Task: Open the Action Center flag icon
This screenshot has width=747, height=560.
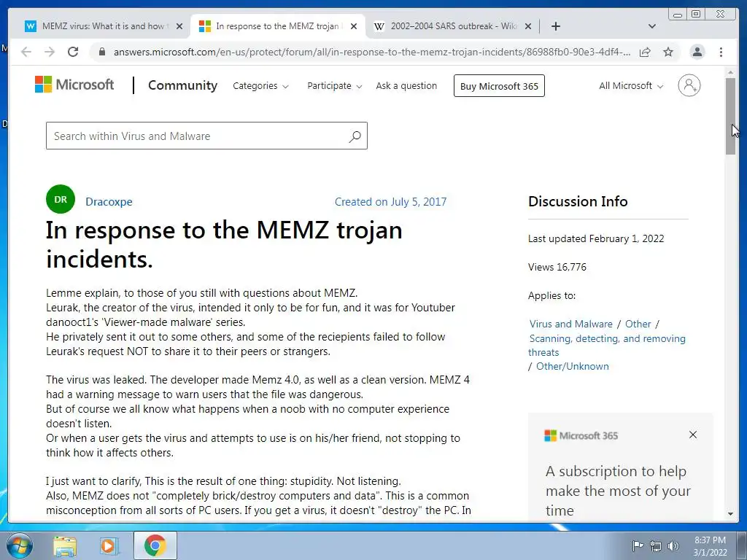Action: click(638, 545)
